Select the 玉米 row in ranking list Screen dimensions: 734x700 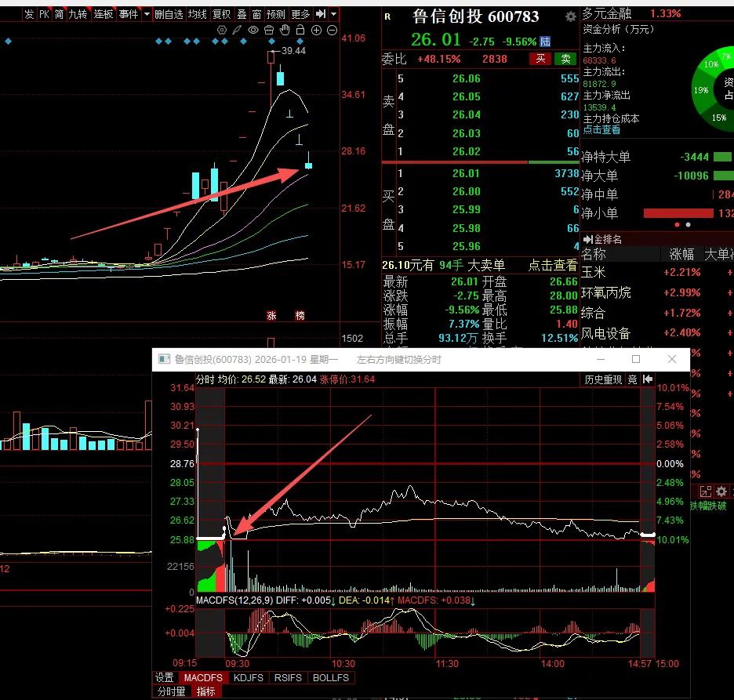click(x=657, y=272)
